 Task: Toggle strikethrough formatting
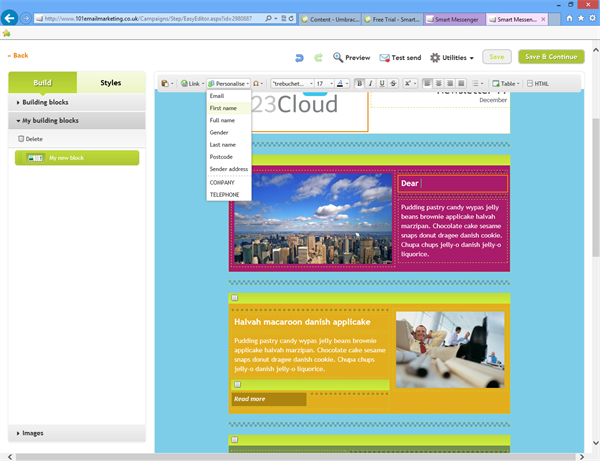[393, 83]
